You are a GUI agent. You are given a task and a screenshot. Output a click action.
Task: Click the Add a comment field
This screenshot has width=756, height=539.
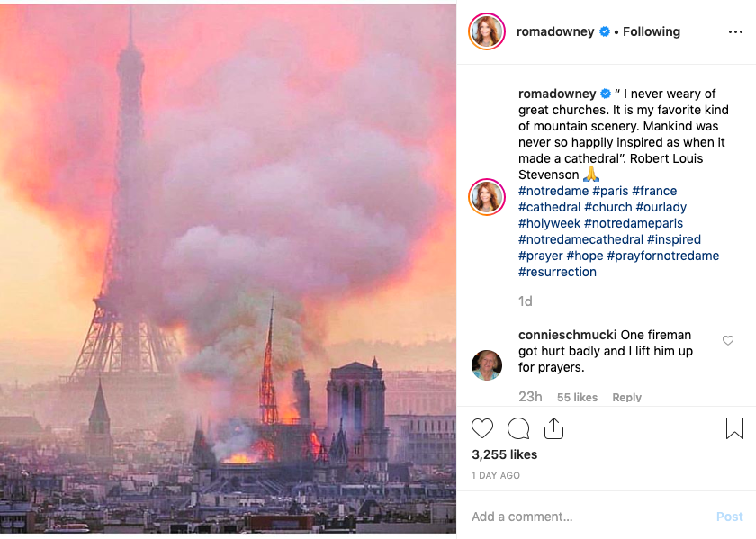coord(585,517)
